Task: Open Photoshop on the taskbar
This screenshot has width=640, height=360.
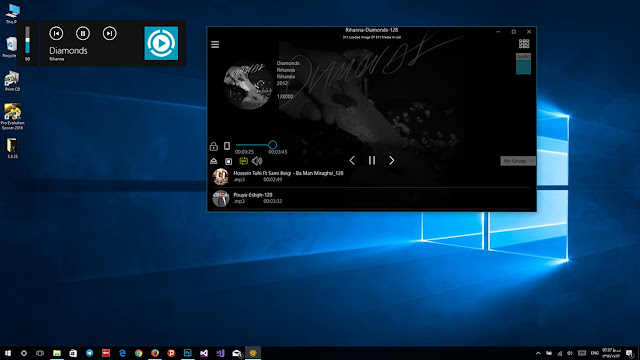Action: point(187,353)
